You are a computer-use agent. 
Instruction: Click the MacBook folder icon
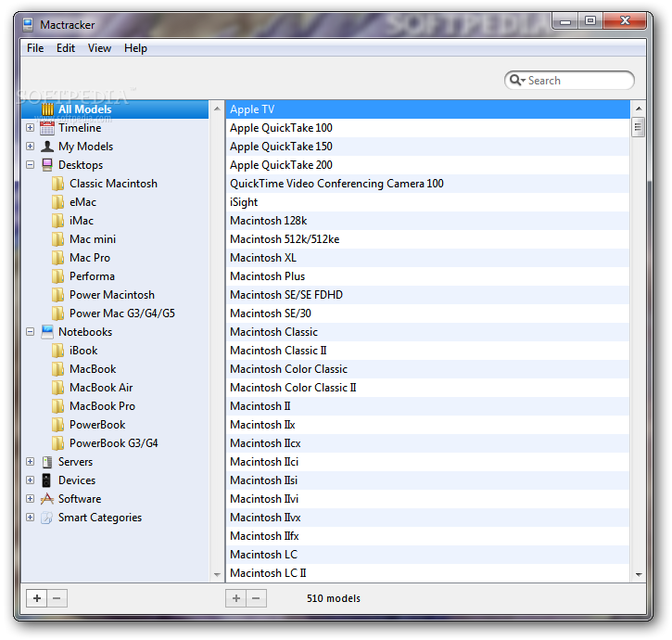click(x=57, y=369)
